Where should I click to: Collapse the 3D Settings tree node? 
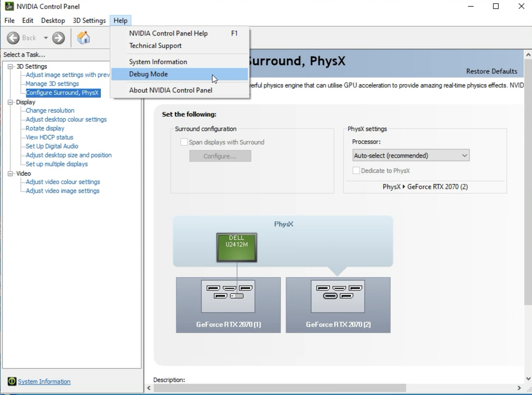(10, 66)
